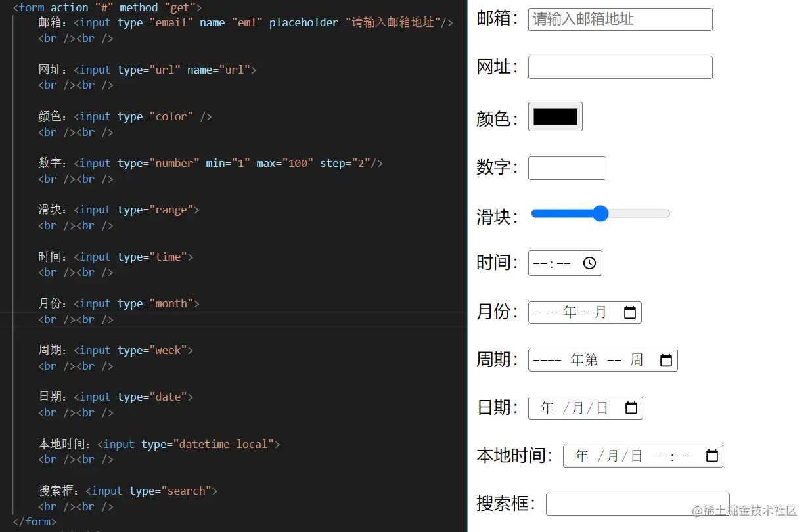The width and height of the screenshot is (812, 532).
Task: Click the grey unfilled part of the slider track
Action: (639, 213)
